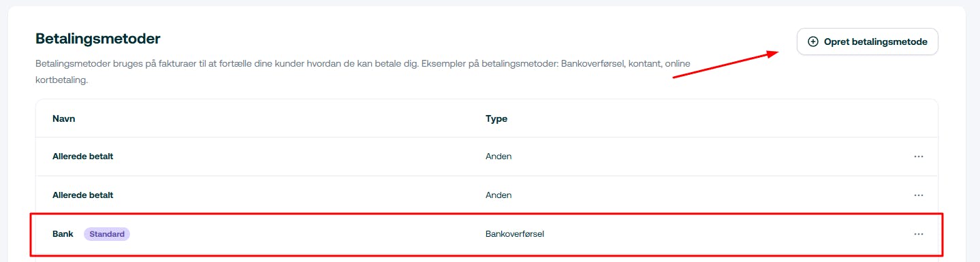Click Anden type cell in second row

tap(499, 195)
